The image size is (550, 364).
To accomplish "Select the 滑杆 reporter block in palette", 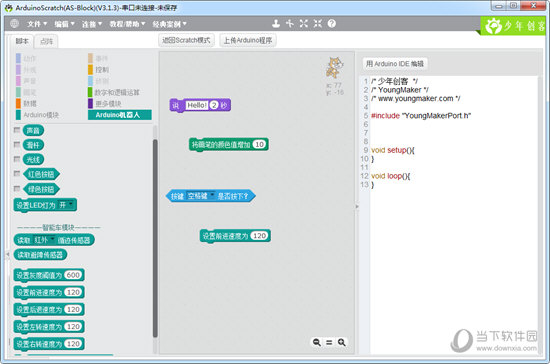I will [33, 145].
